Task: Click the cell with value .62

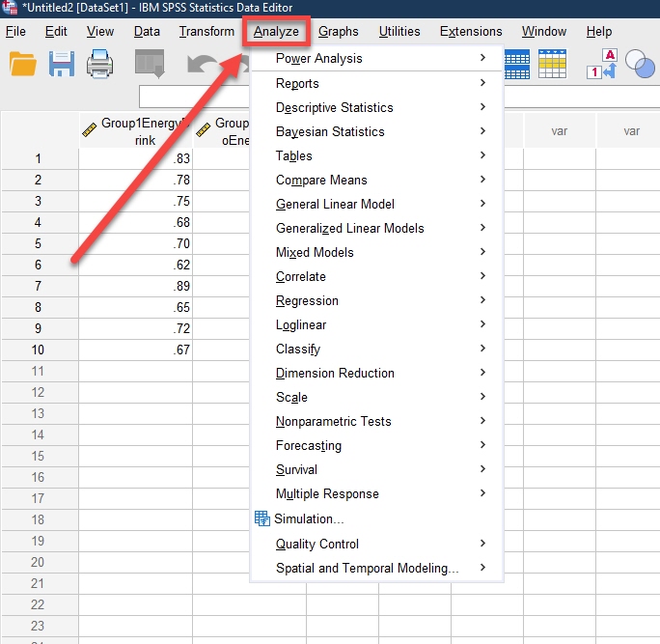Action: click(x=135, y=265)
